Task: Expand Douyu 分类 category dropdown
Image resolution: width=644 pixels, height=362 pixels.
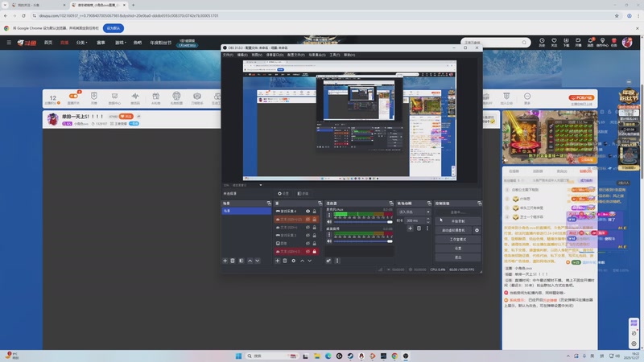Action: (82, 43)
